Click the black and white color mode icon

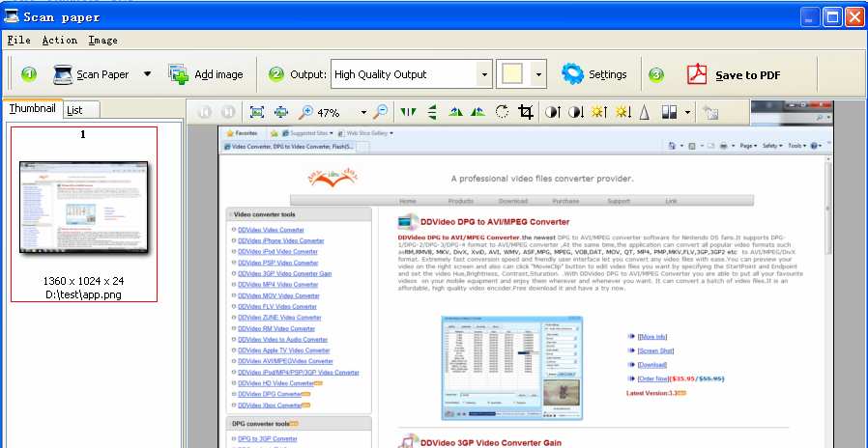(669, 112)
